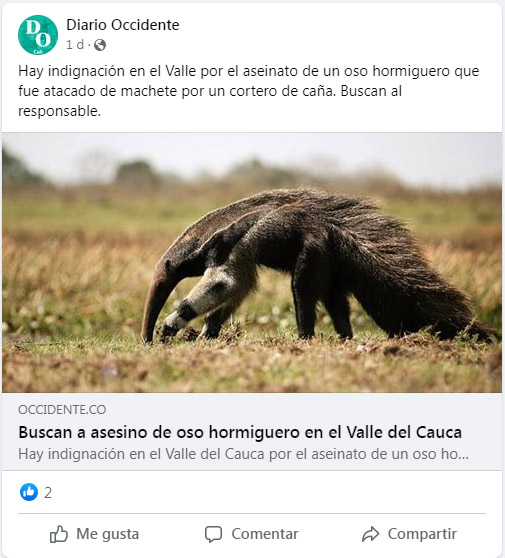Open the Diario Occidente profile picture
This screenshot has height=558, width=505.
(x=38, y=35)
